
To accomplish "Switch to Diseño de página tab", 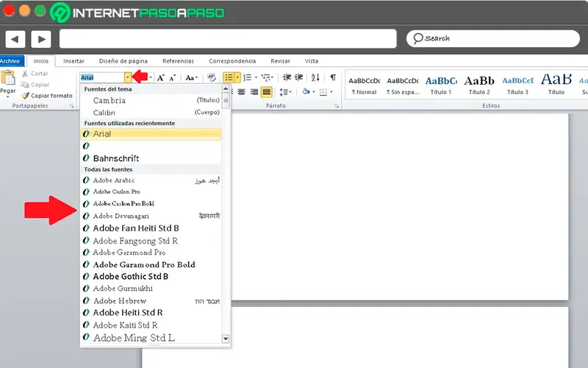I will pos(123,61).
